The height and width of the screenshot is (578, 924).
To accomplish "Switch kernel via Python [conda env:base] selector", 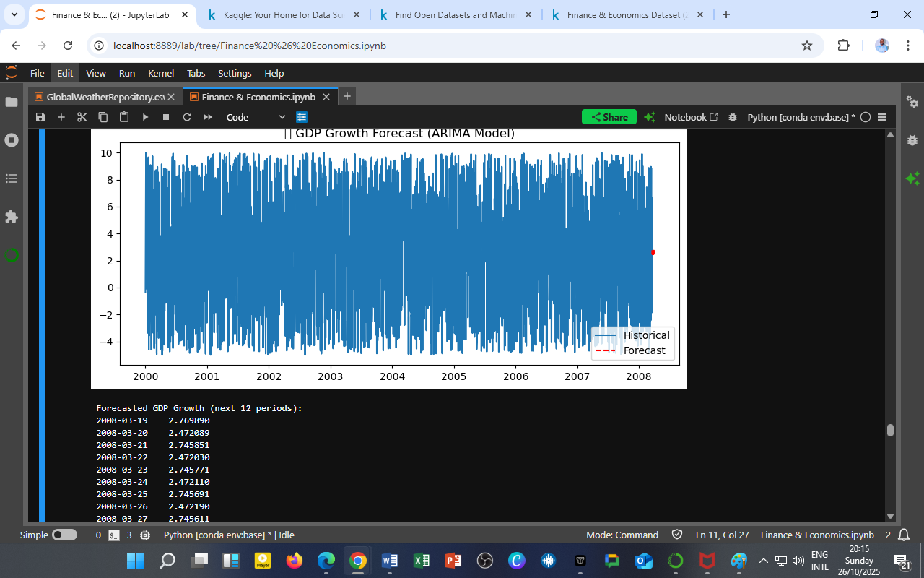I will tap(801, 117).
